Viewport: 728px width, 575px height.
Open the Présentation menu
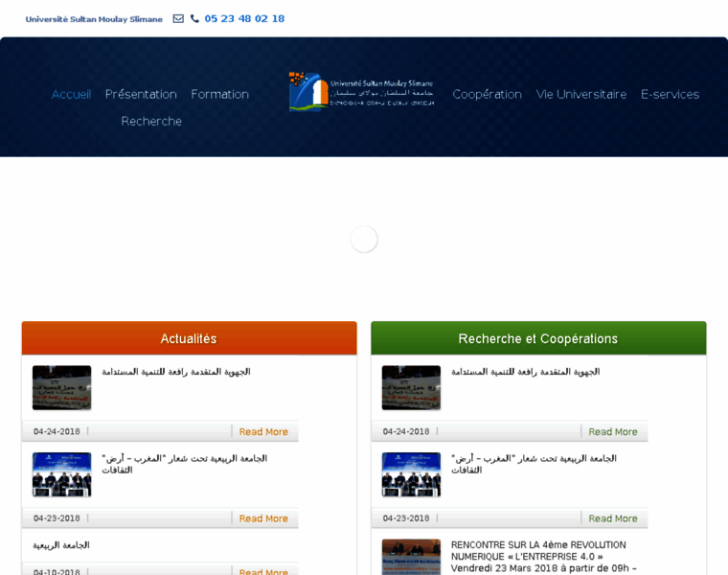[141, 94]
